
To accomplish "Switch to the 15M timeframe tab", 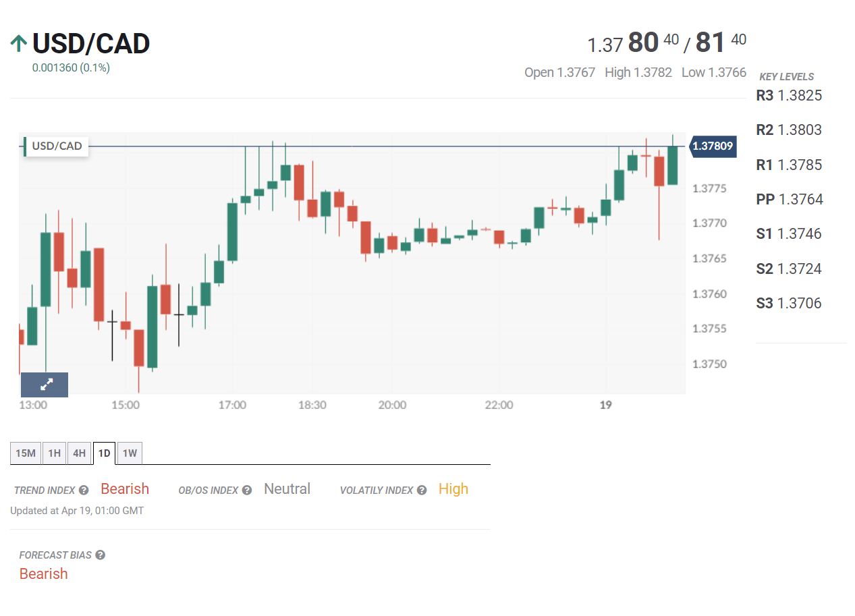I will tap(26, 453).
